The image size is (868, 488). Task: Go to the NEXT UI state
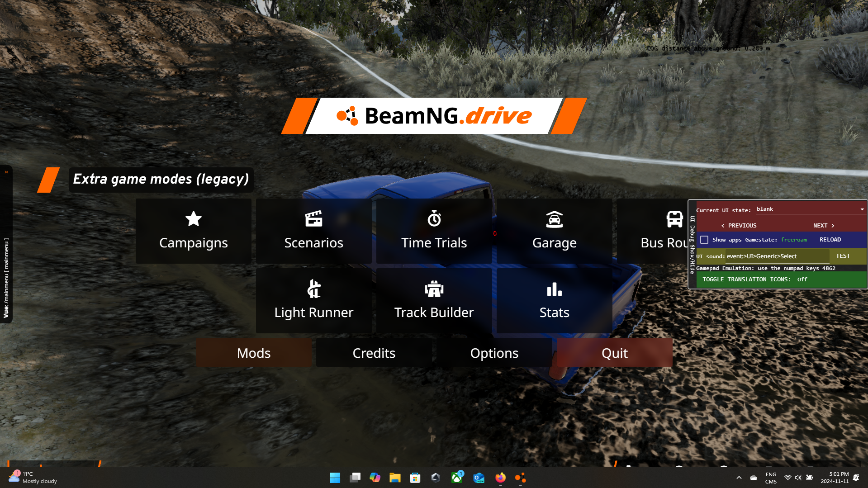(824, 225)
